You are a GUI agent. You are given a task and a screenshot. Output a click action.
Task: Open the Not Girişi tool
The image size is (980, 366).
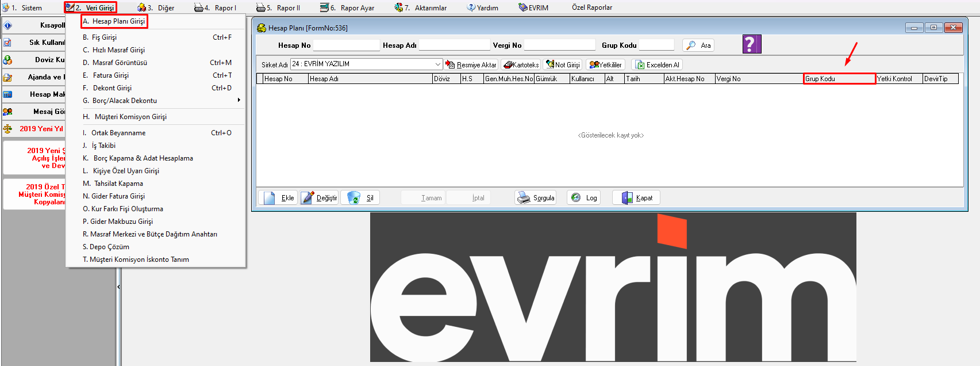(563, 65)
